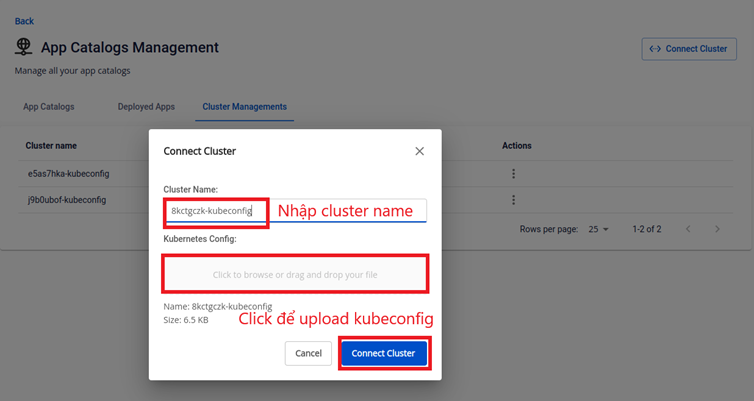This screenshot has width=754, height=401.
Task: Open the Deployed Apps tab
Action: click(x=146, y=106)
